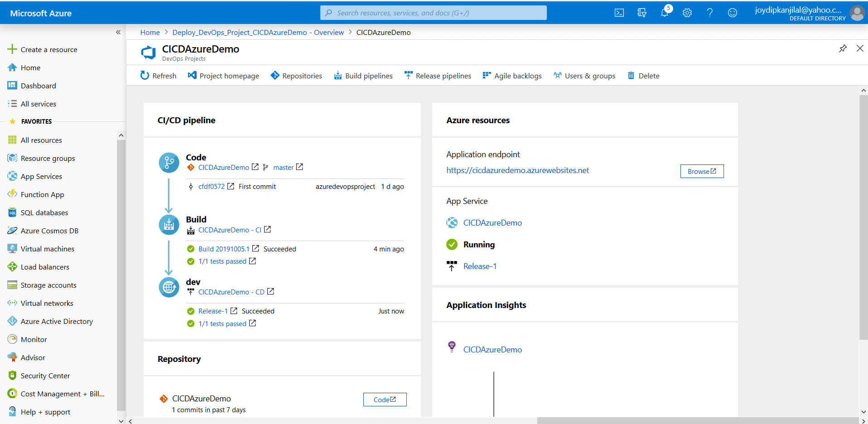The width and height of the screenshot is (868, 424).
Task: Click the Load balancers icon
Action: coord(12,267)
